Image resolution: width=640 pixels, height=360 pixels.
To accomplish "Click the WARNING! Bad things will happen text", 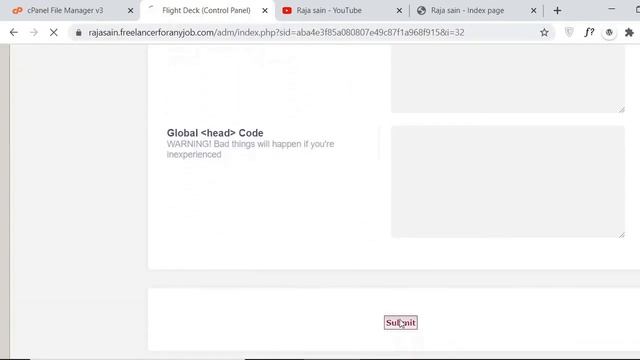I will pyautogui.click(x=250, y=149).
